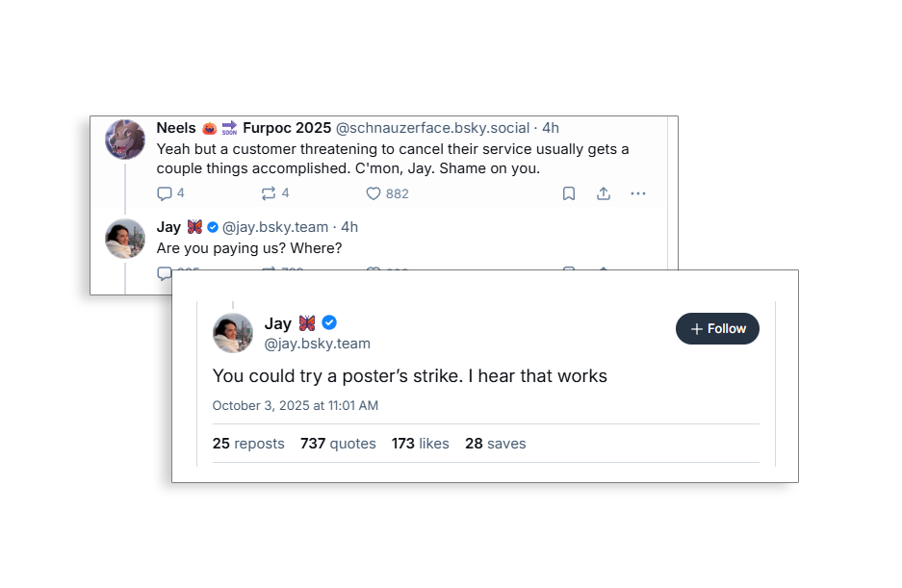Open the 737 quotes list
The image size is (902, 588).
coord(338,444)
